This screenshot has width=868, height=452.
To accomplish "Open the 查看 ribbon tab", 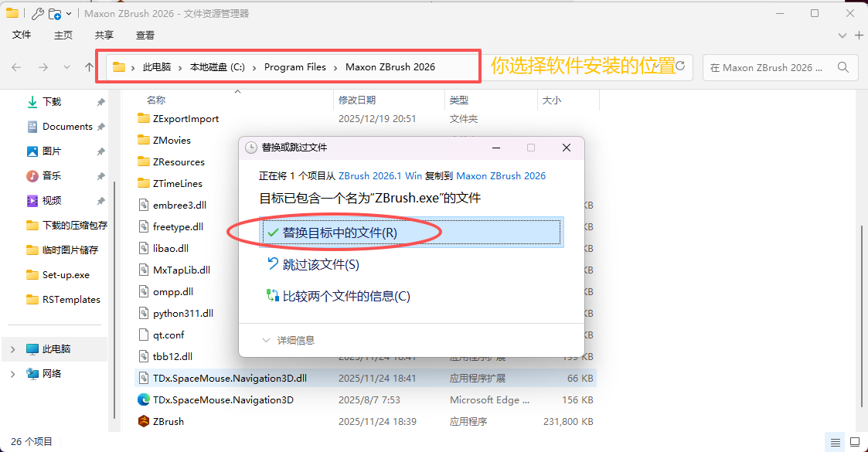I will click(145, 35).
